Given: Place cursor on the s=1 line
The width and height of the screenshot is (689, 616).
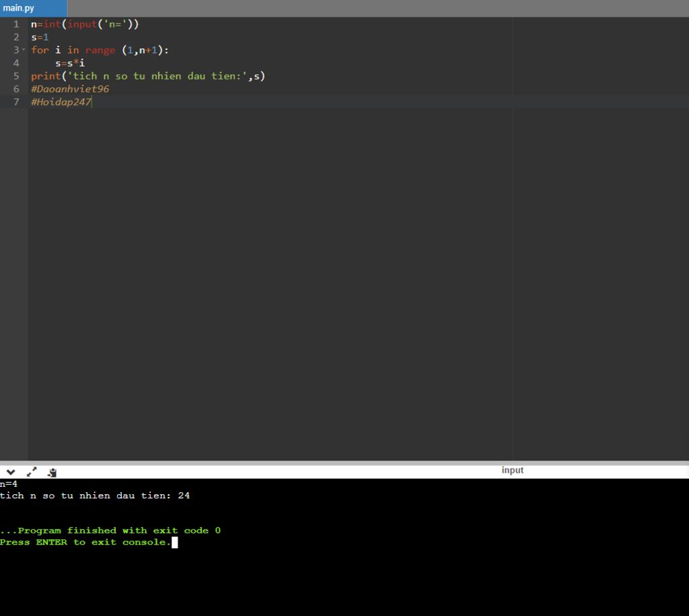Looking at the screenshot, I should coord(40,37).
